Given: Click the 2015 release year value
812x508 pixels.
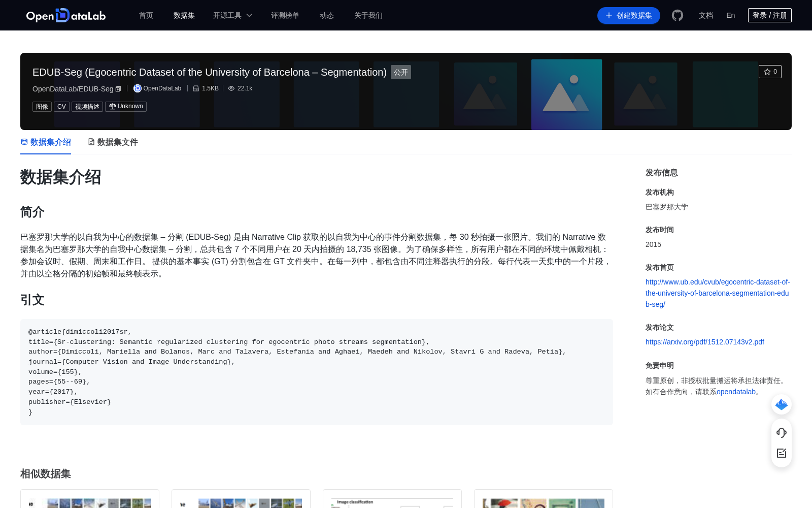Looking at the screenshot, I should (653, 244).
